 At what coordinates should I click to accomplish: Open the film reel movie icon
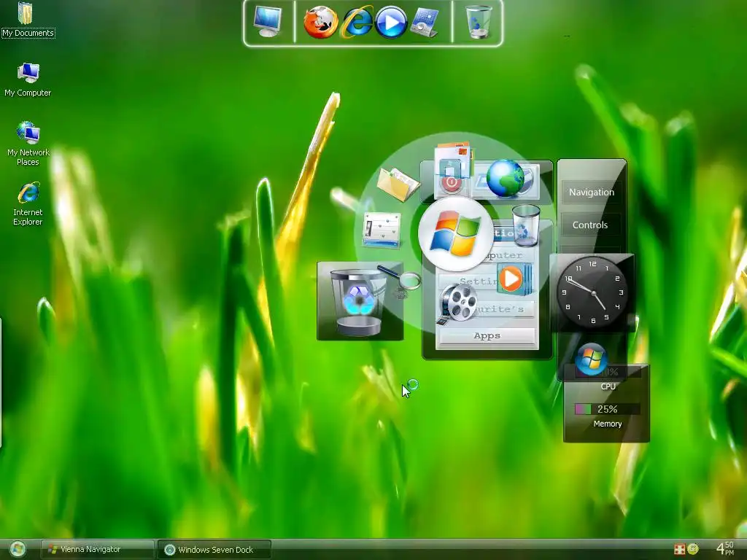click(457, 303)
